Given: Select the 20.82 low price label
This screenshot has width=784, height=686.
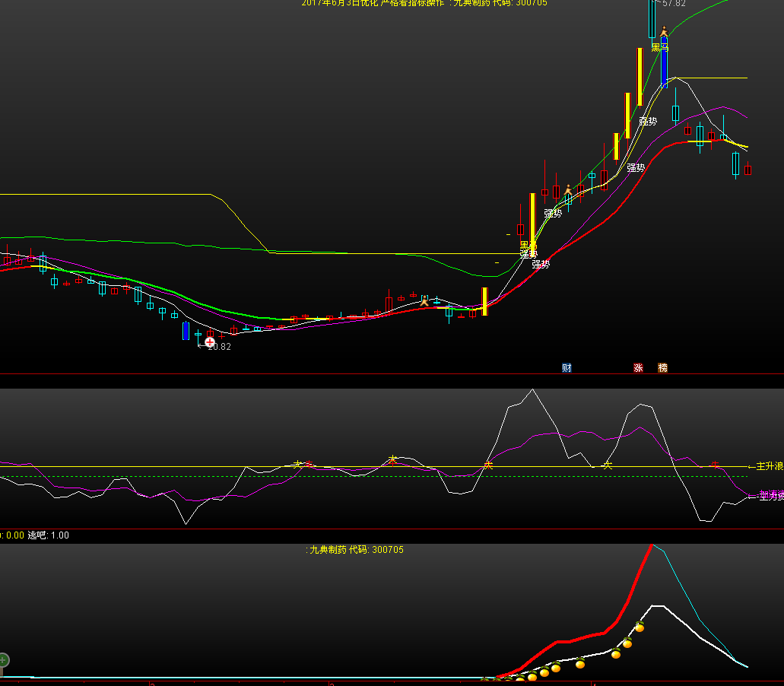Looking at the screenshot, I should coord(219,347).
